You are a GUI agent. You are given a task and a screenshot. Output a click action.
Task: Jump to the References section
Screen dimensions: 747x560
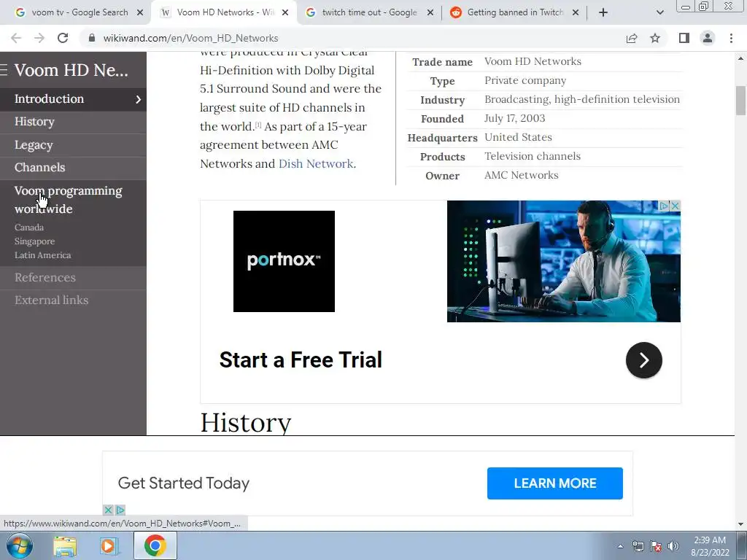click(x=44, y=278)
